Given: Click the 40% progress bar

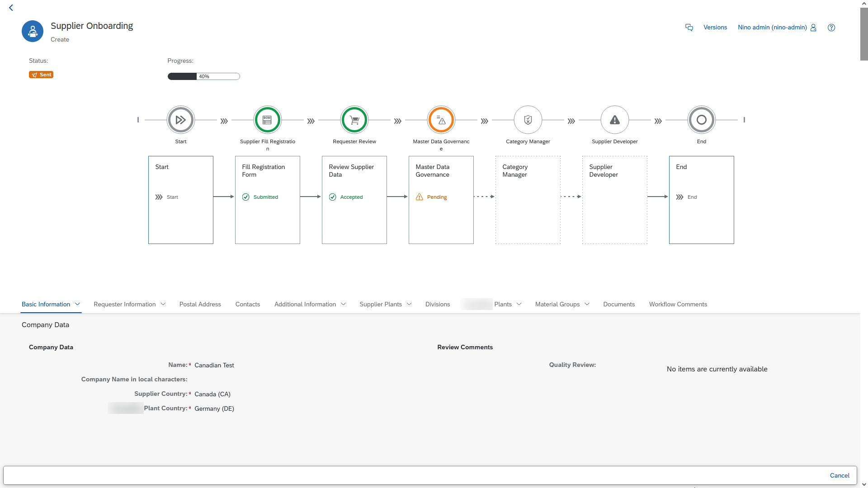Looking at the screenshot, I should click(x=203, y=76).
